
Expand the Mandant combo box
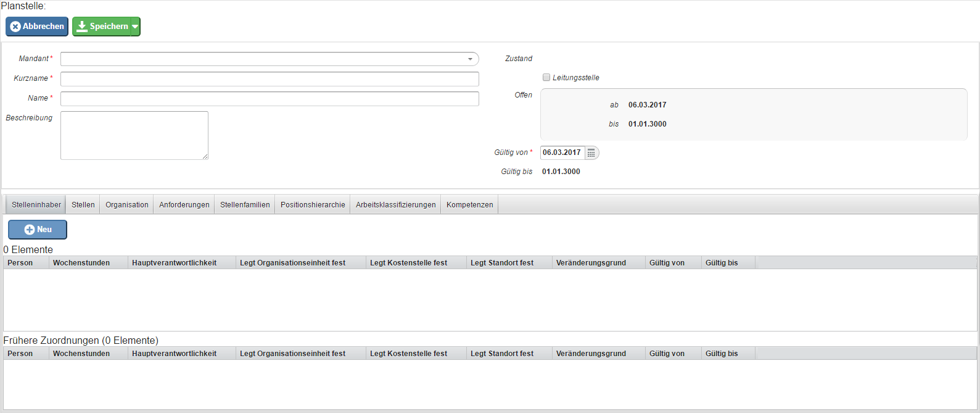pyautogui.click(x=470, y=59)
